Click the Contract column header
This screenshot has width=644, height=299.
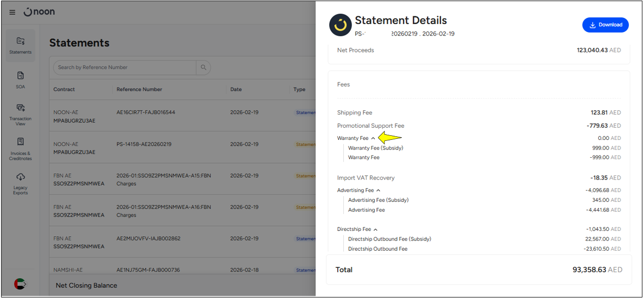[64, 89]
